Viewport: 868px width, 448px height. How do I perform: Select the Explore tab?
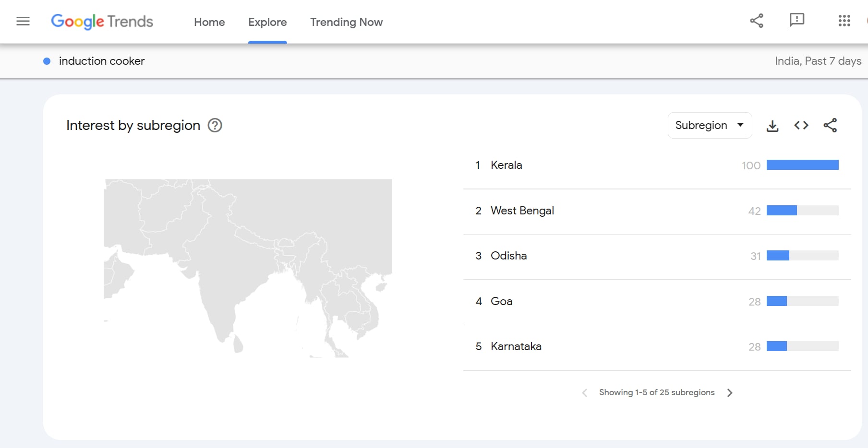click(267, 22)
